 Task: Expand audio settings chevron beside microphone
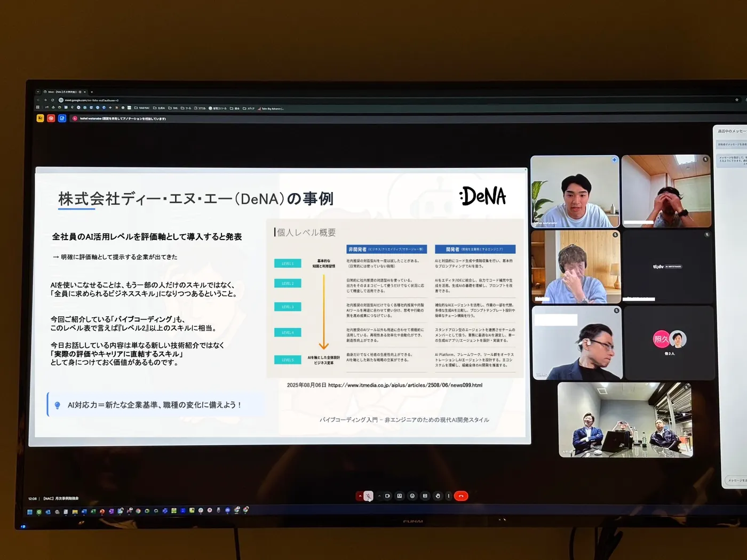coord(360,496)
